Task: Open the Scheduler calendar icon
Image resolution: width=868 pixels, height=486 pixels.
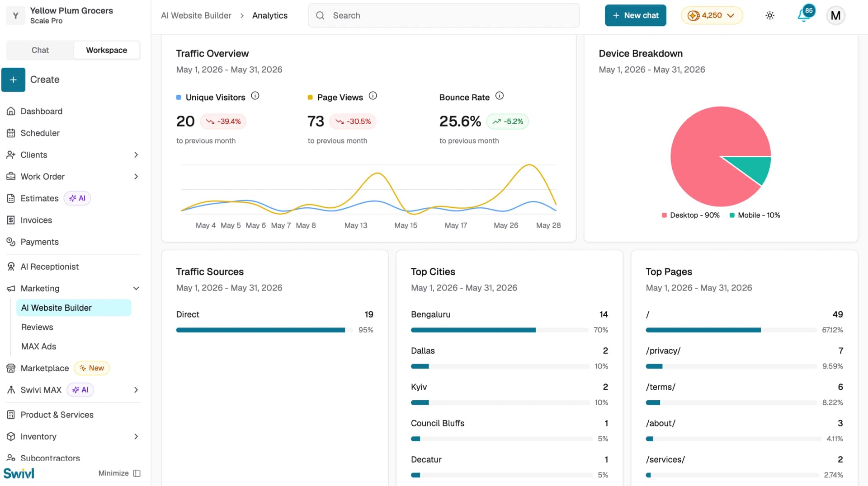Action: pyautogui.click(x=11, y=133)
